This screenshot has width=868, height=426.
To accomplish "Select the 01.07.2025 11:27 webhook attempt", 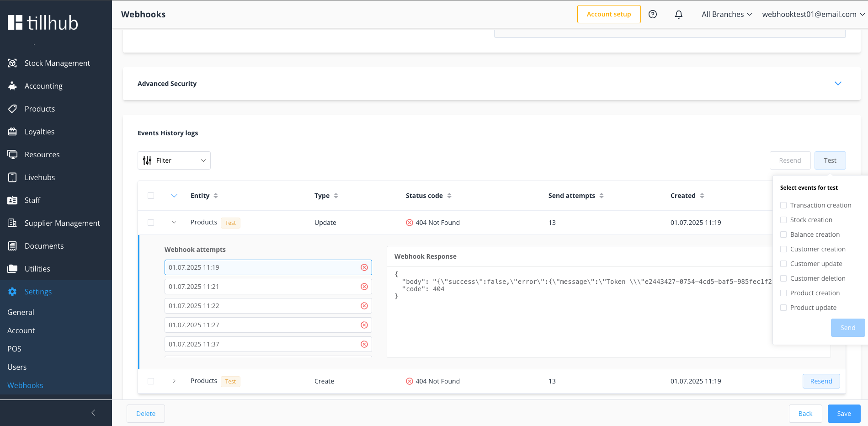I will 268,325.
